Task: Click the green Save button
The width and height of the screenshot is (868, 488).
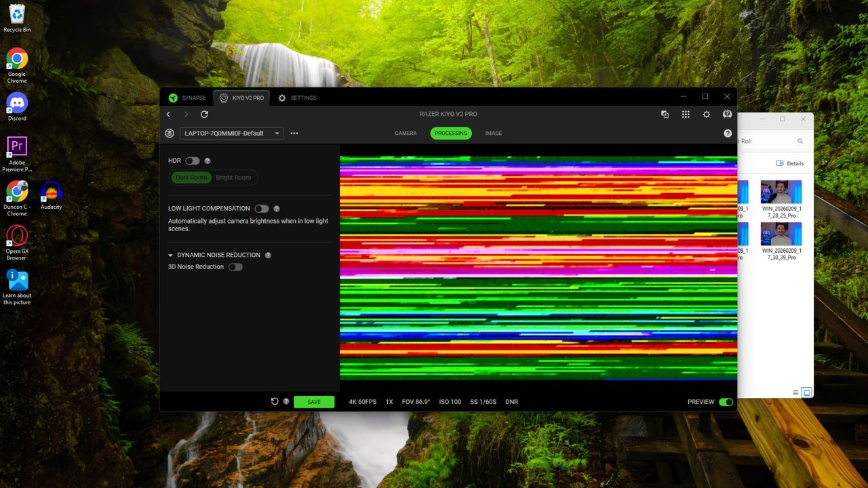Action: click(314, 402)
